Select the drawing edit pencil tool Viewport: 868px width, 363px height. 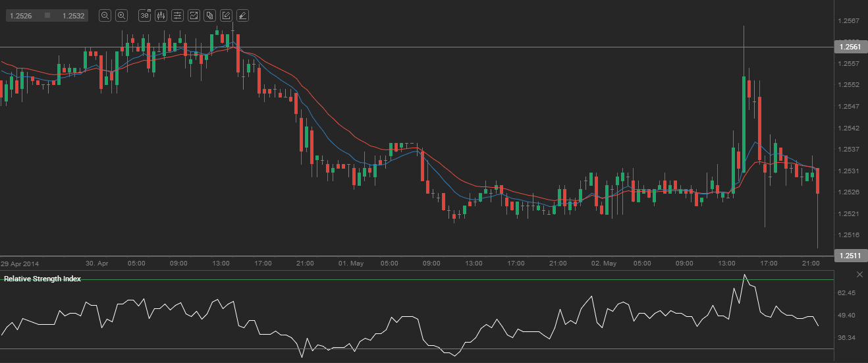click(226, 15)
